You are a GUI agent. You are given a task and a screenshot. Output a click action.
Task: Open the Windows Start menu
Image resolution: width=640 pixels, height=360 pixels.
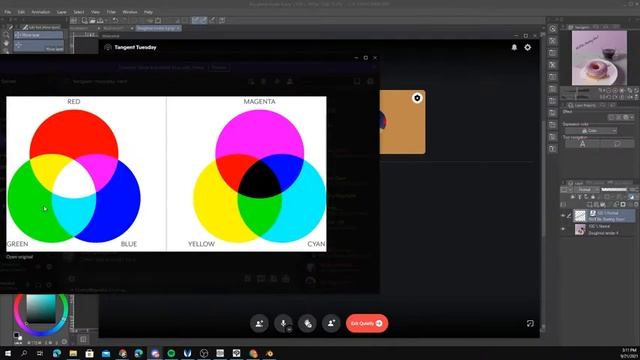(8, 353)
